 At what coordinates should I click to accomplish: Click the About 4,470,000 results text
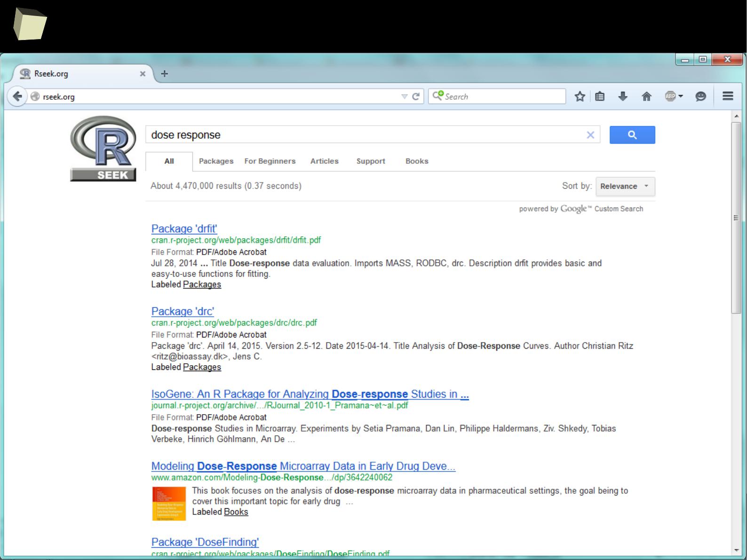click(x=226, y=186)
